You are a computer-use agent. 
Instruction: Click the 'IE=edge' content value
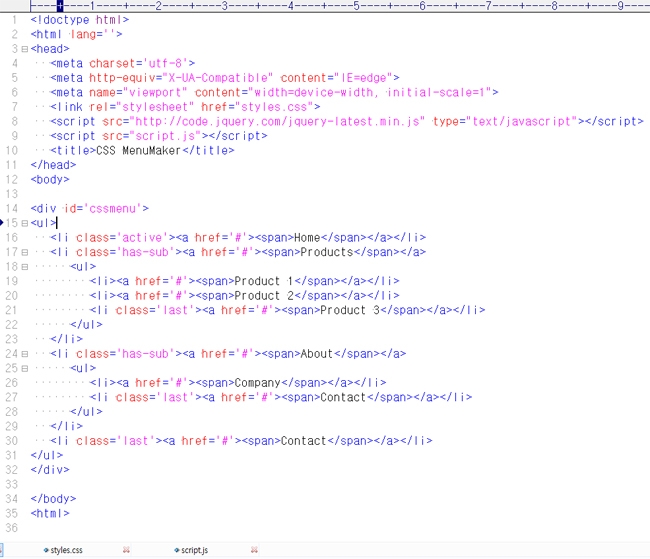click(x=363, y=78)
